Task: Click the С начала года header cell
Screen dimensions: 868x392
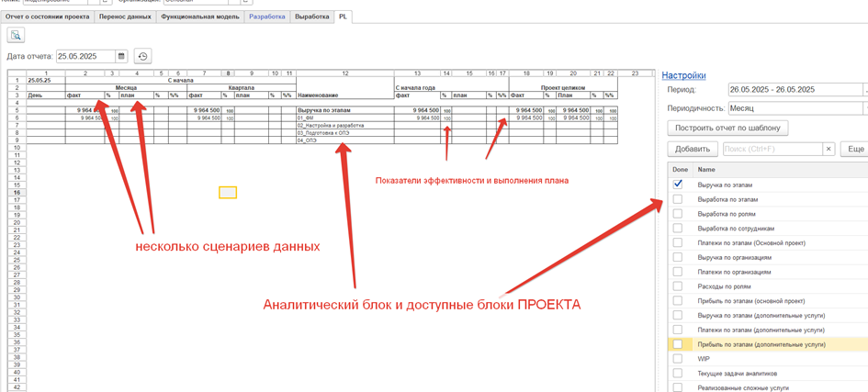Action: (451, 87)
